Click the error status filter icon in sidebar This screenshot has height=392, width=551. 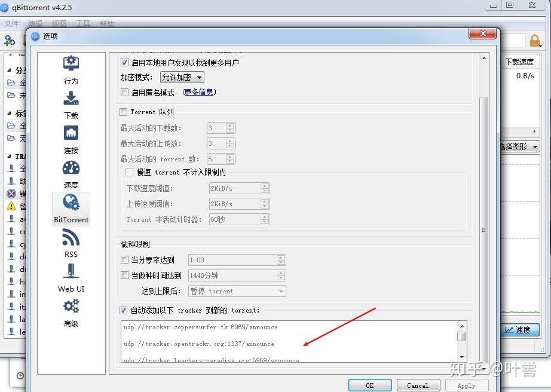11,194
